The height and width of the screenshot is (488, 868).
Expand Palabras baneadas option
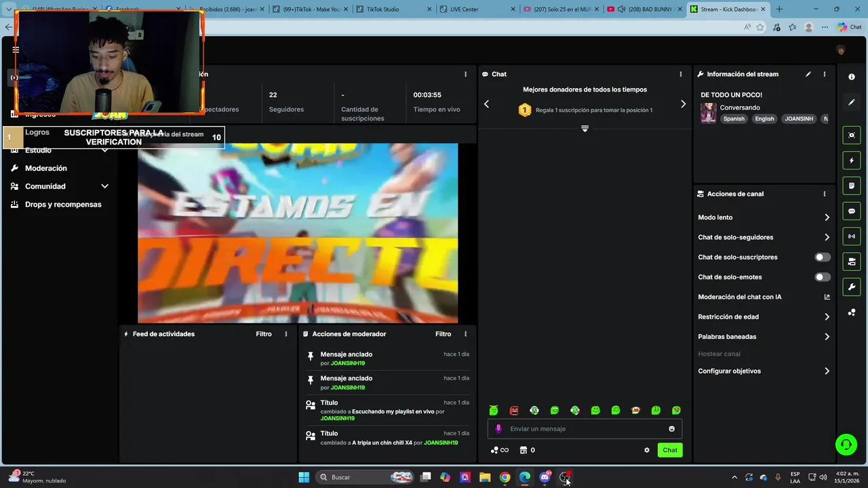point(764,337)
